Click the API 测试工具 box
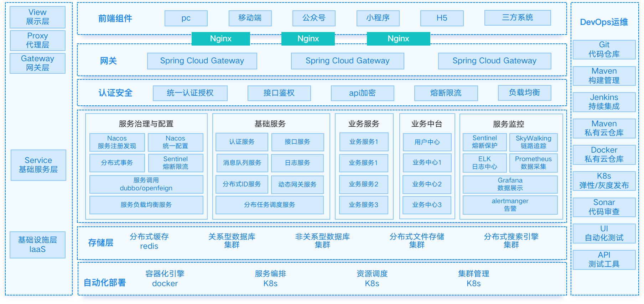The height and width of the screenshot is (304, 644). (604, 260)
